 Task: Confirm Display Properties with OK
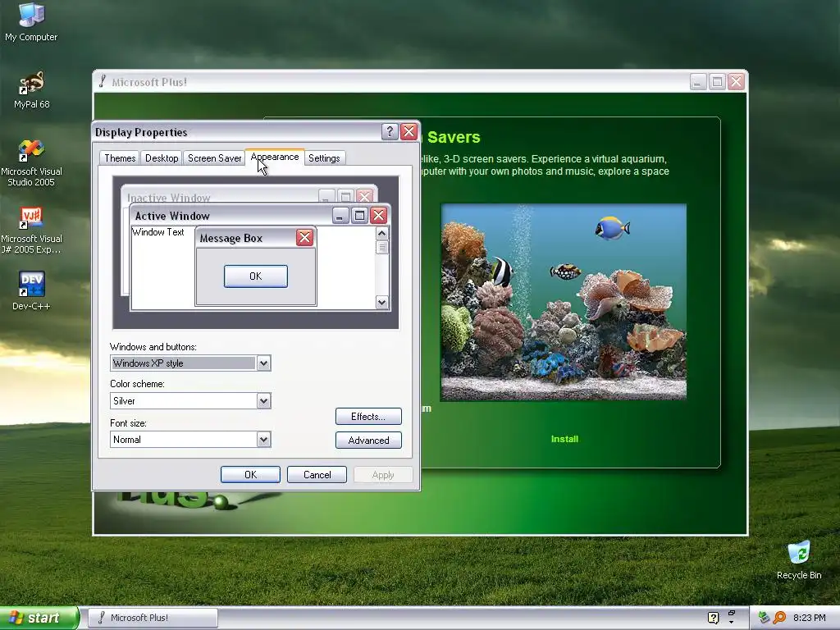250,475
